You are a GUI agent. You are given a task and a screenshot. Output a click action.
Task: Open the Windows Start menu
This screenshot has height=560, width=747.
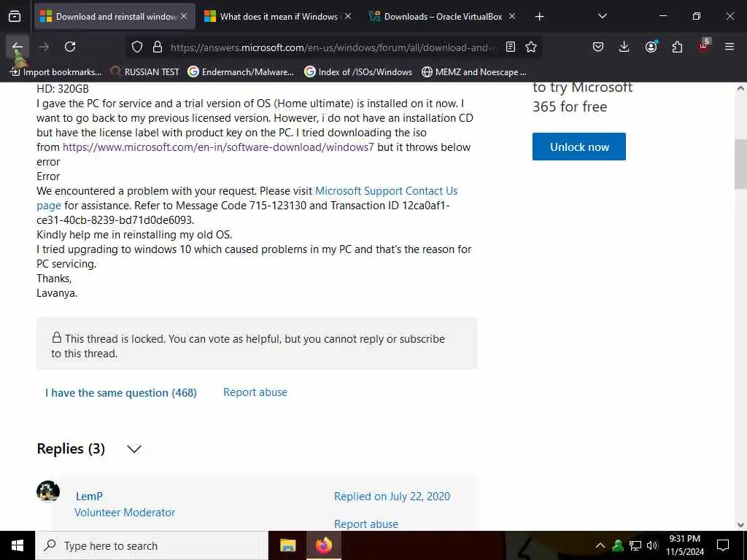coord(18,545)
